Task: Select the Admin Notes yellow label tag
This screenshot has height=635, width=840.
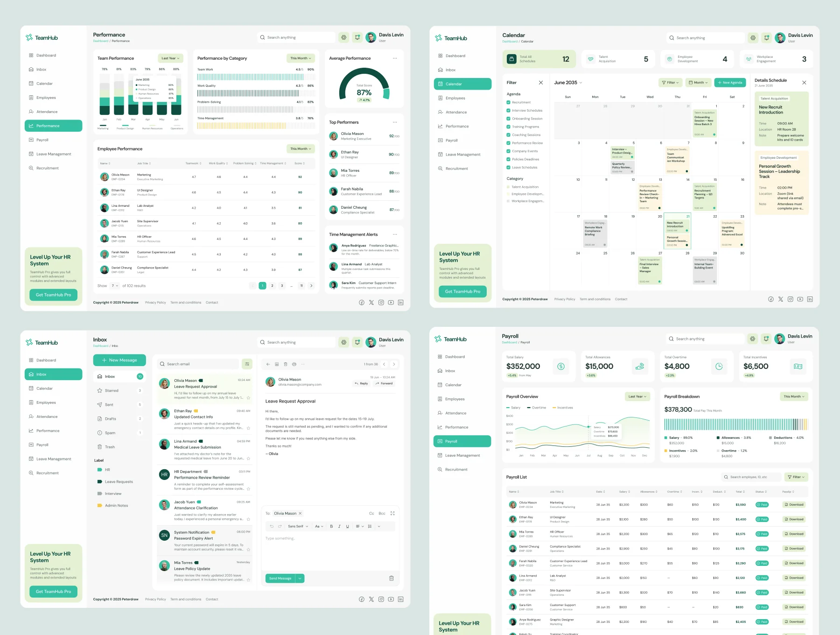Action: click(x=99, y=505)
